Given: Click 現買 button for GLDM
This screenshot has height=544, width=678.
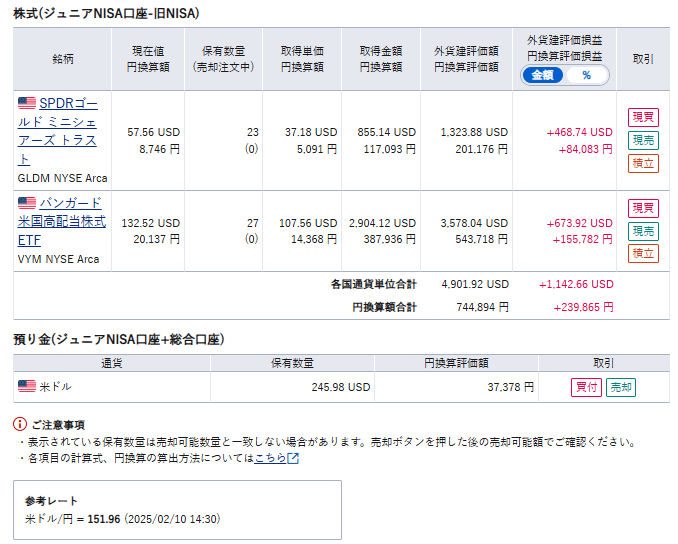Looking at the screenshot, I should [643, 117].
